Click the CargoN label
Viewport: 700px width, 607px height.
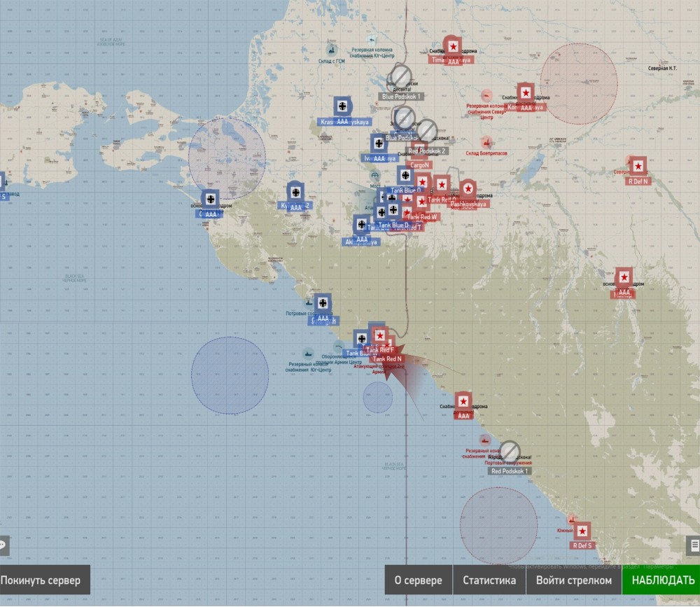point(419,165)
